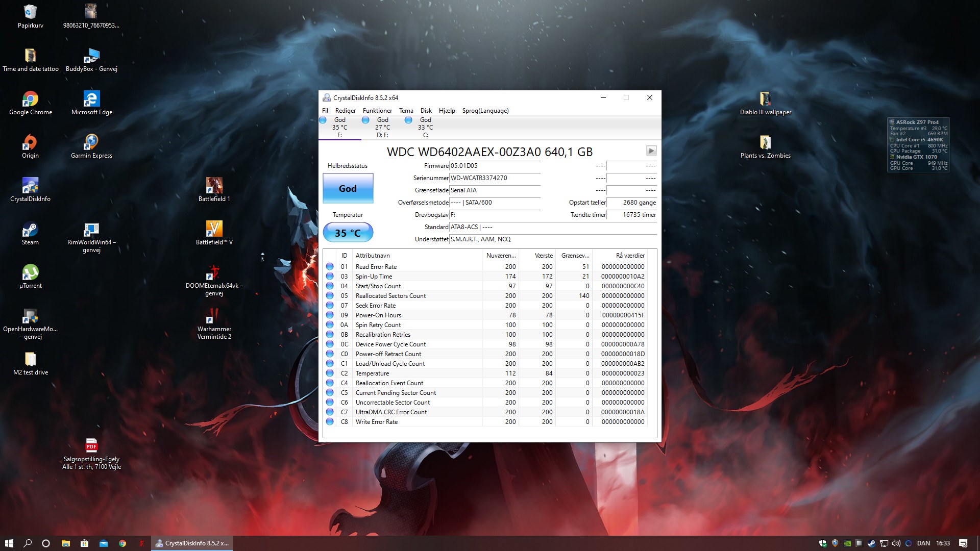This screenshot has height=551, width=980.
Task: Open the Microsoft Edge desktop shortcut
Action: click(x=91, y=103)
